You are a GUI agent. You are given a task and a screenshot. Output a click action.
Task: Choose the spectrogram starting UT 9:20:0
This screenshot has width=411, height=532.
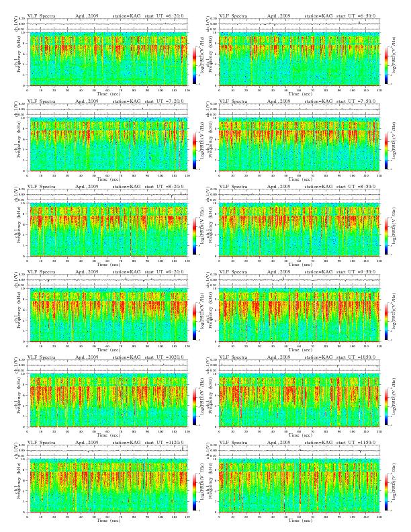point(107,315)
